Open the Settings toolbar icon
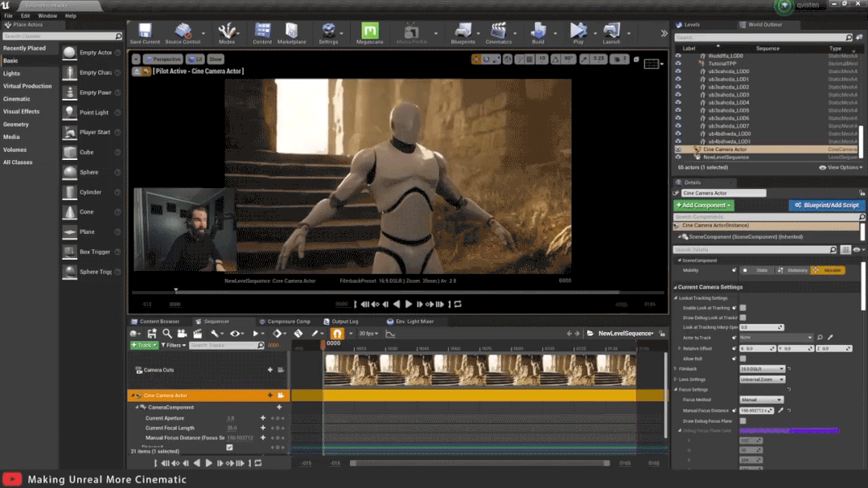 [x=328, y=33]
